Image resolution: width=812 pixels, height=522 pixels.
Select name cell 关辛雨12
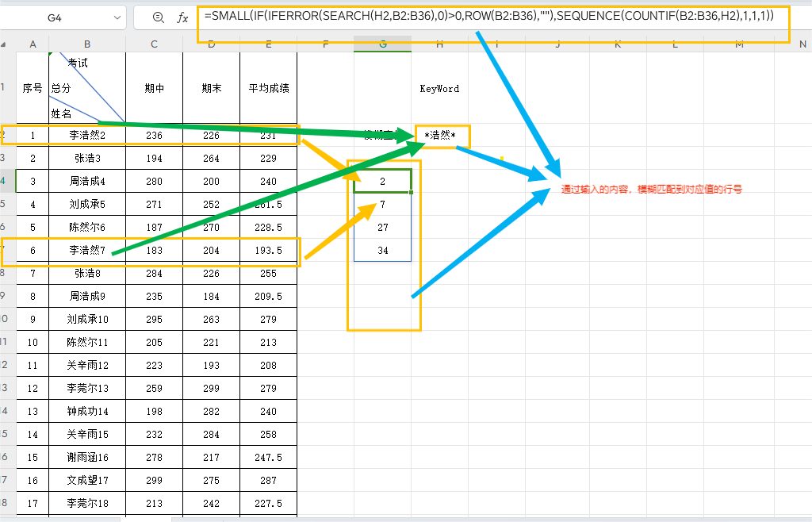[87, 365]
